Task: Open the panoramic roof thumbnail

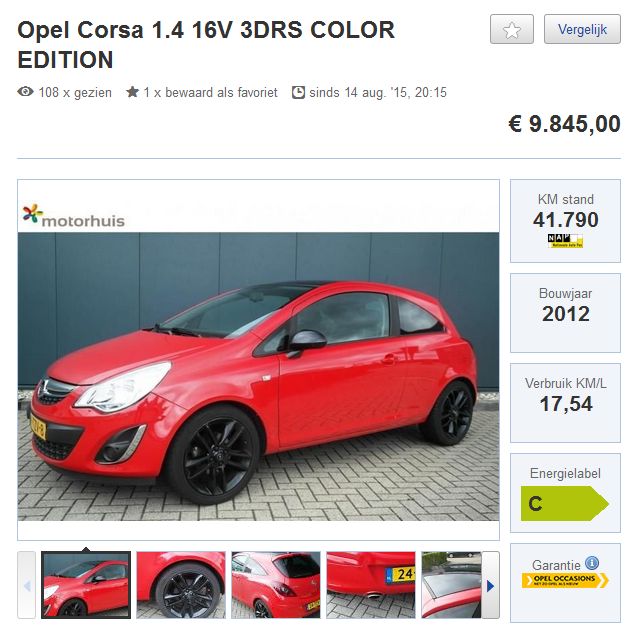Action: (x=451, y=585)
